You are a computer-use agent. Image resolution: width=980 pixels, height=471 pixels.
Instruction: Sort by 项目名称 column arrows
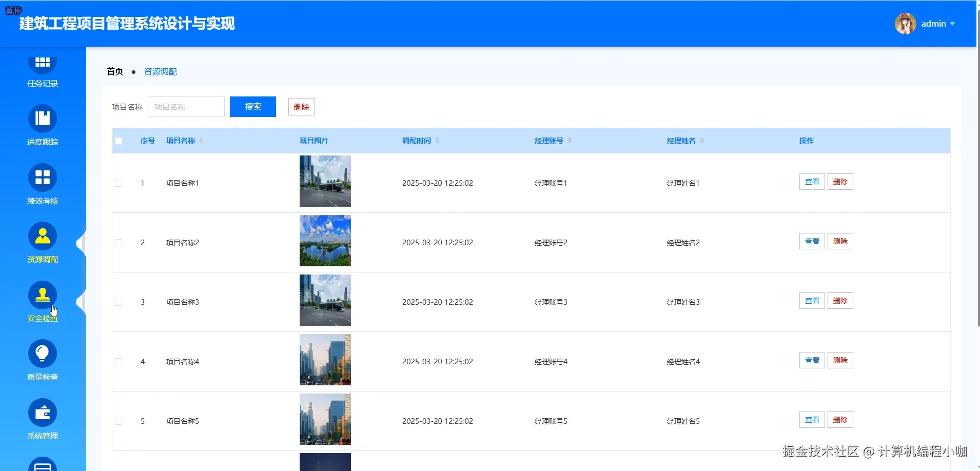click(x=201, y=141)
